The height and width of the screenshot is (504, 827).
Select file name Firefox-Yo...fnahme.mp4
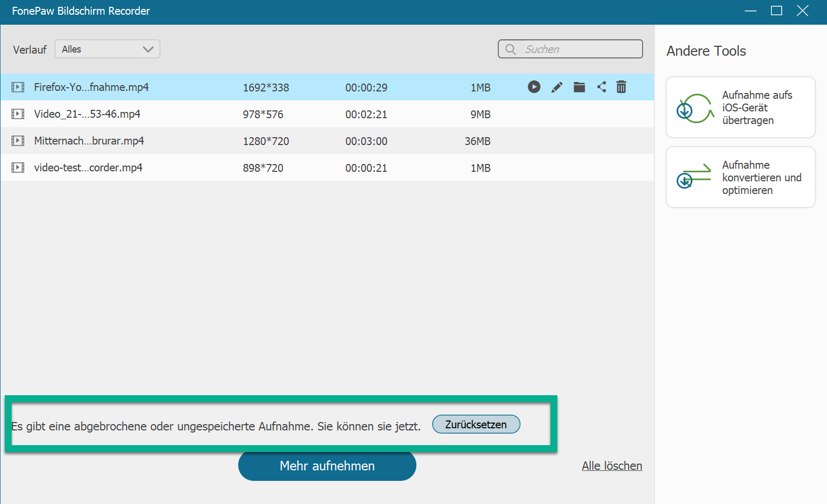coord(91,87)
